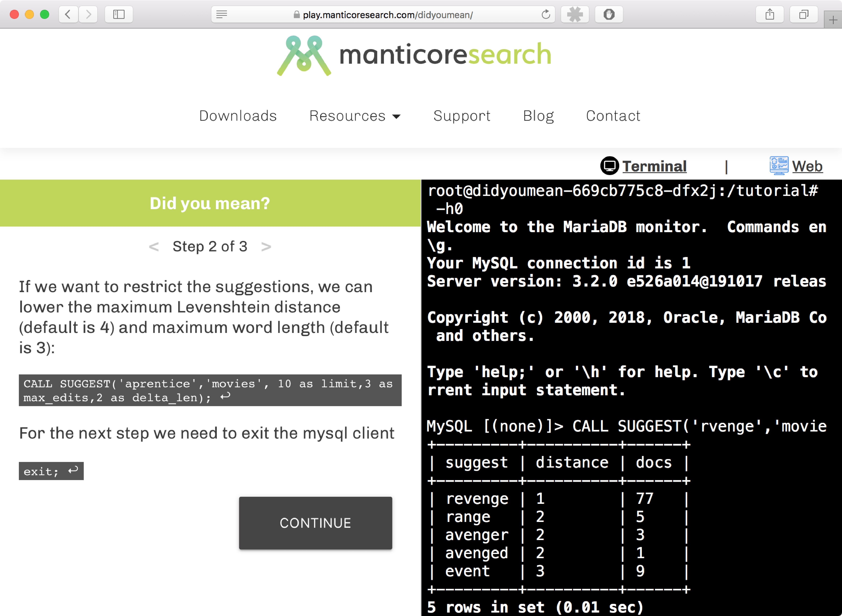The width and height of the screenshot is (842, 616).
Task: Open the Share menu icon
Action: point(770,14)
